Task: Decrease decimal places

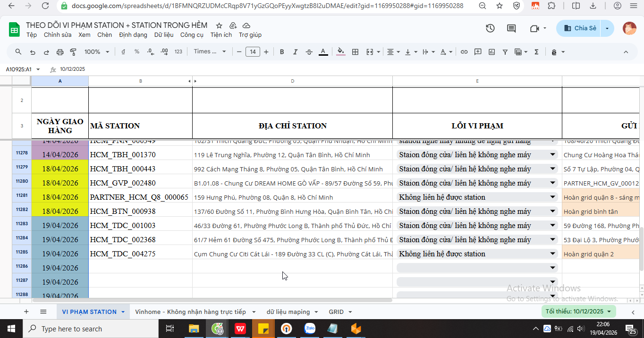Action: click(x=150, y=52)
